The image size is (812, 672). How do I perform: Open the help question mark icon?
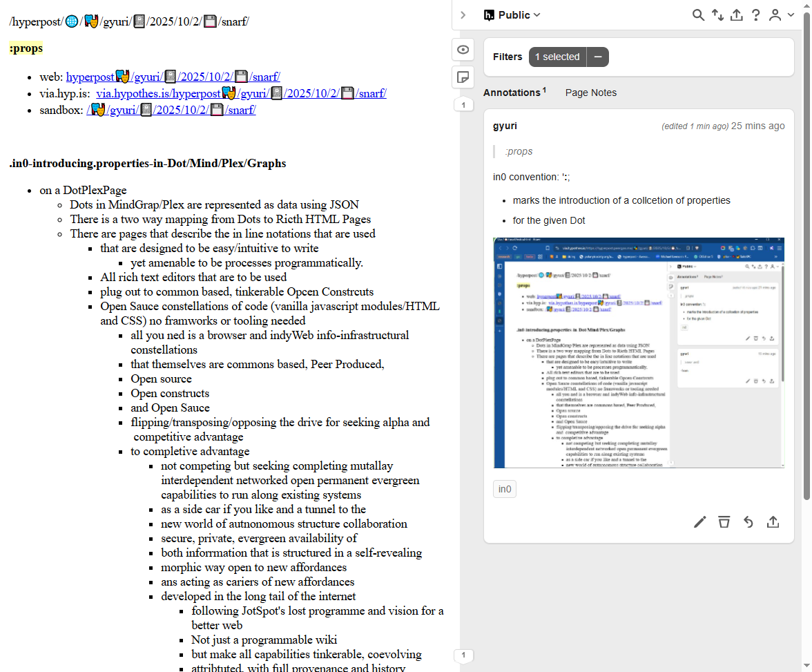point(756,15)
